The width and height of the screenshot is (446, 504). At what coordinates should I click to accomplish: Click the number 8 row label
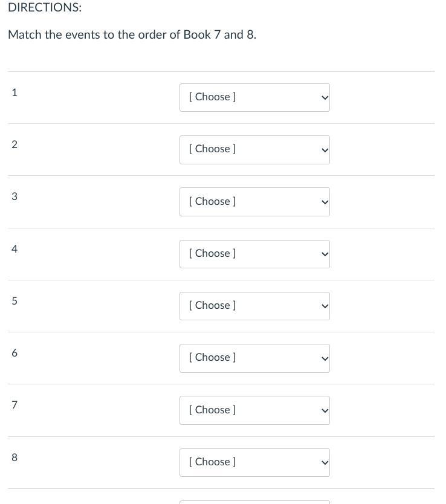[15, 457]
